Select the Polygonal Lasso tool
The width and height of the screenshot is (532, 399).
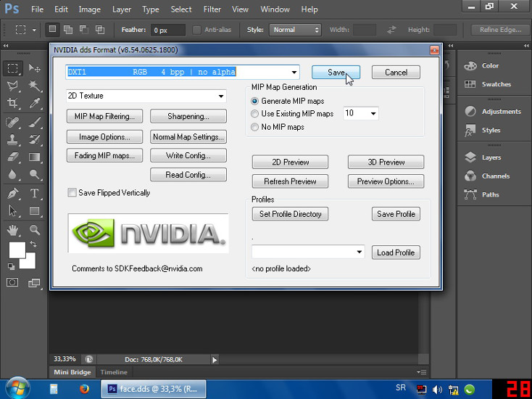13,86
